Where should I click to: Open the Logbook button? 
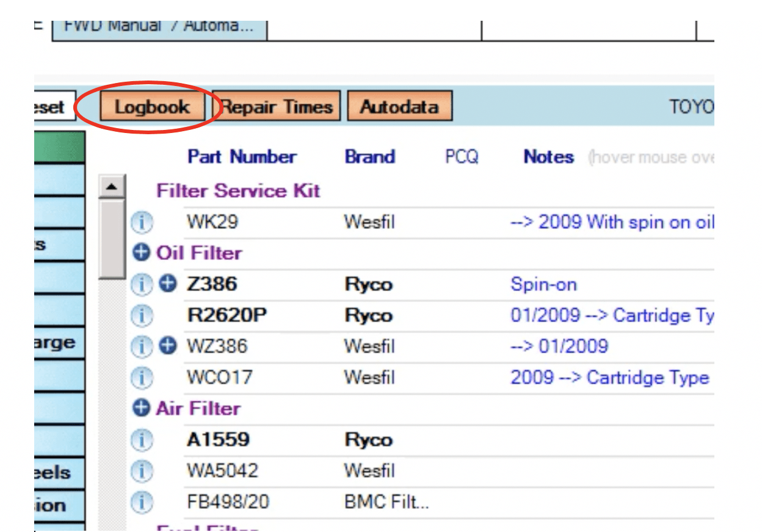[x=152, y=107]
